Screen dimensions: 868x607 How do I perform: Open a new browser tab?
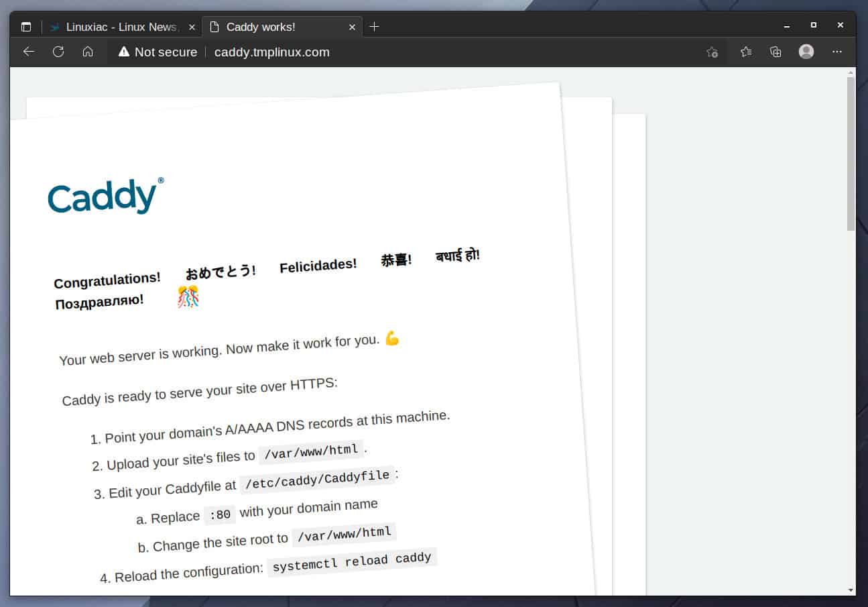coord(374,27)
